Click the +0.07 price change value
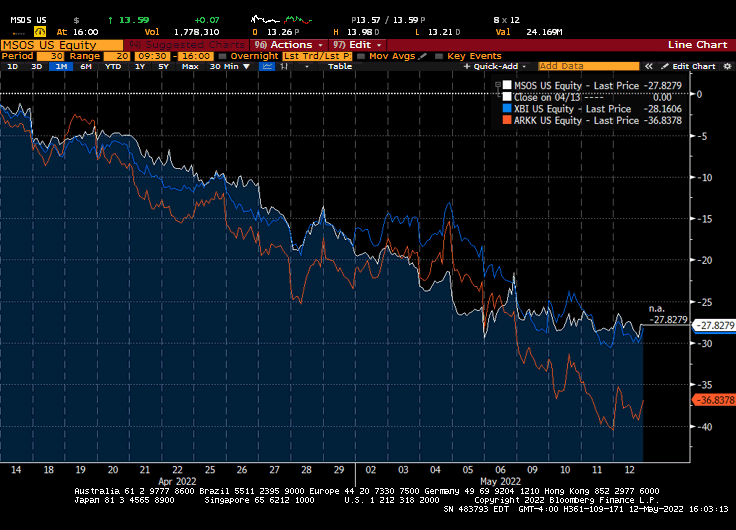Viewport: 736px width, 530px height. click(207, 20)
